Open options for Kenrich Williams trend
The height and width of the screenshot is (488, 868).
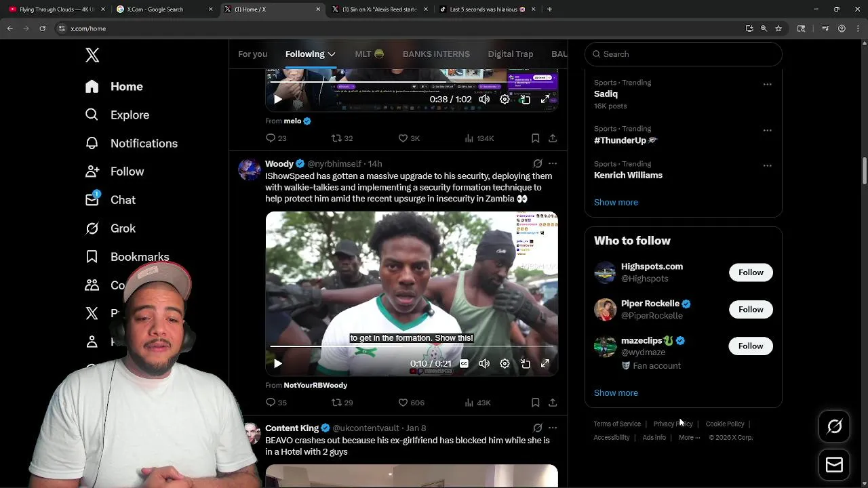click(x=767, y=165)
